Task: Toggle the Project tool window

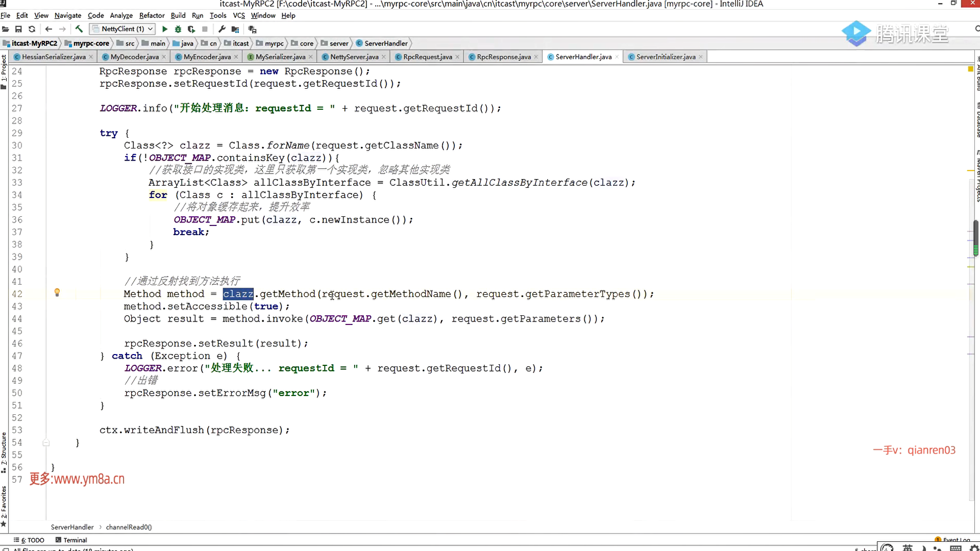Action: point(4,69)
